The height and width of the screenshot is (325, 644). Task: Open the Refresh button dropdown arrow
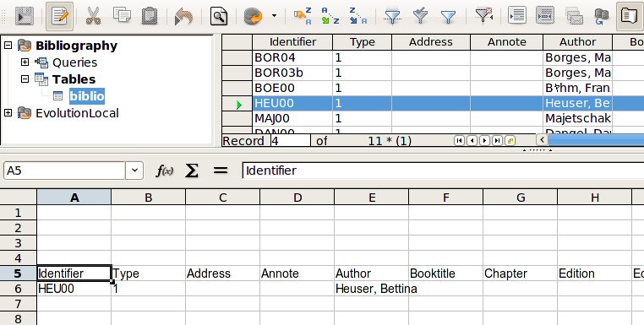click(274, 16)
